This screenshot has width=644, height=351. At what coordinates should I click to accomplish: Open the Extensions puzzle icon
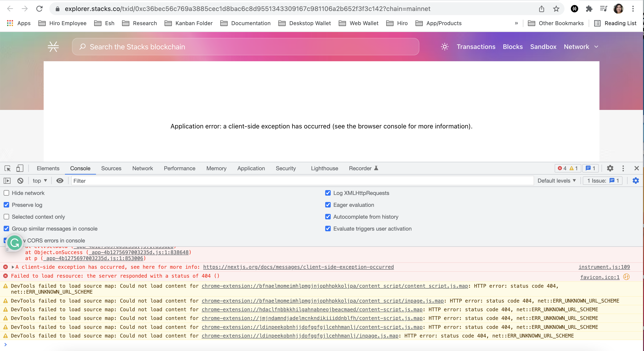pyautogui.click(x=589, y=9)
